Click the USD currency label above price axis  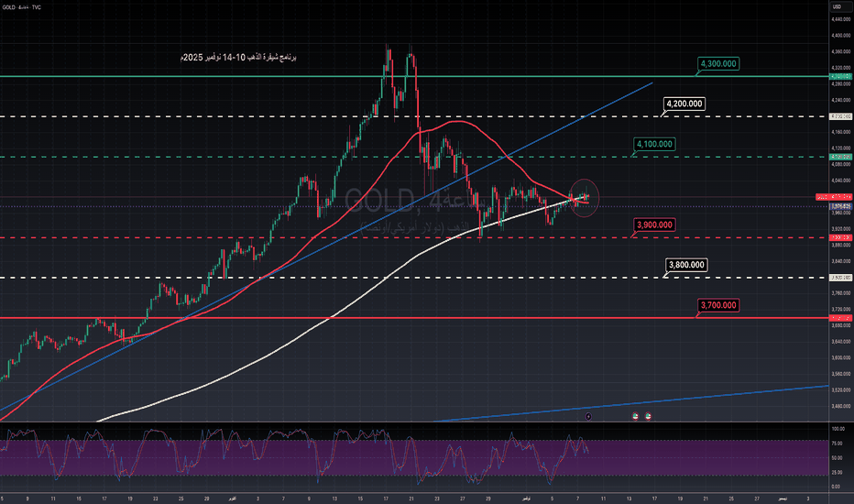coord(836,7)
